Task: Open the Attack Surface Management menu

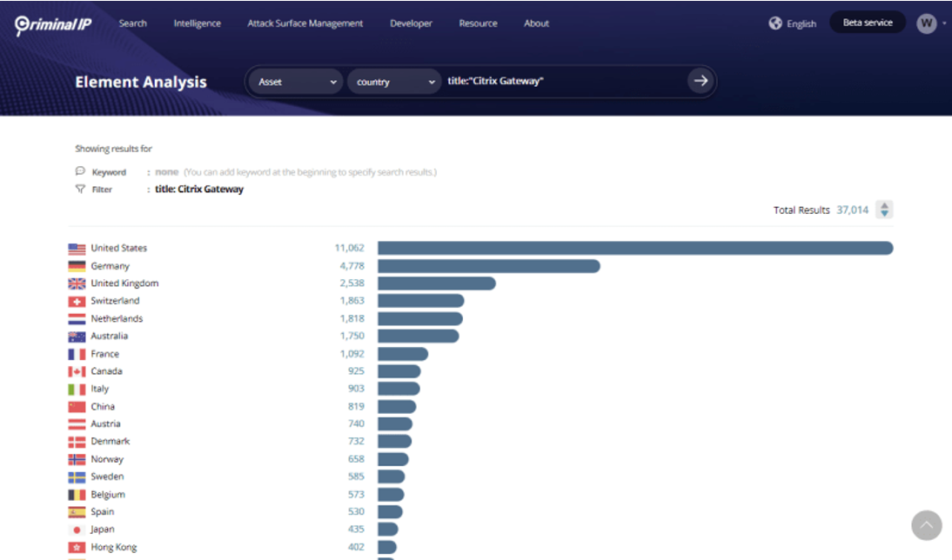Action: point(305,23)
